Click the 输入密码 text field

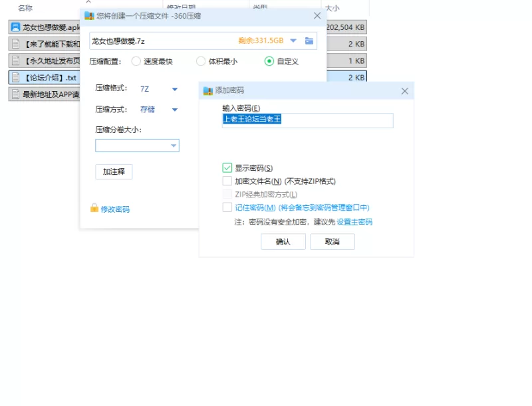308,120
